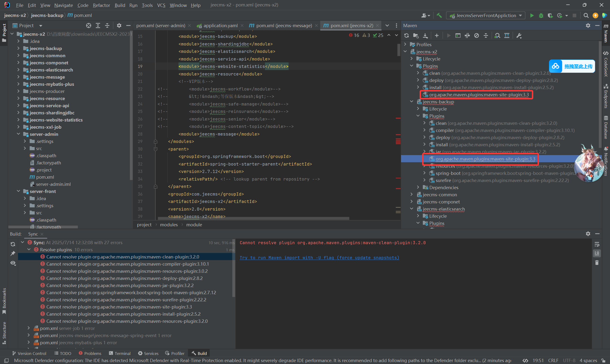The height and width of the screenshot is (364, 610).
Task: Select maven-site-plugin error in build list
Action: pyautogui.click(x=119, y=307)
